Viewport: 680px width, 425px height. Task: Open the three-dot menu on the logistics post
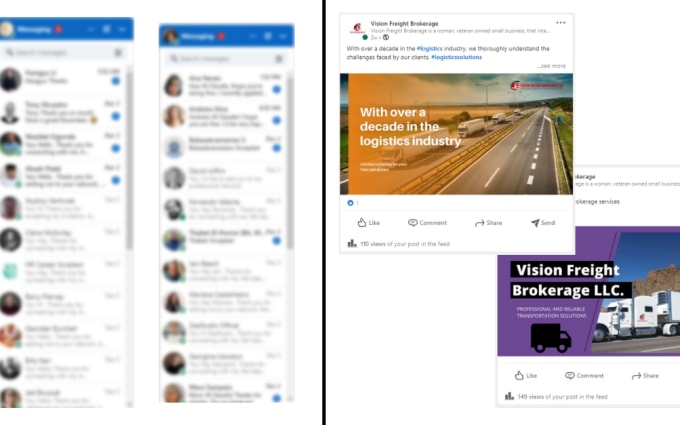pos(560,23)
